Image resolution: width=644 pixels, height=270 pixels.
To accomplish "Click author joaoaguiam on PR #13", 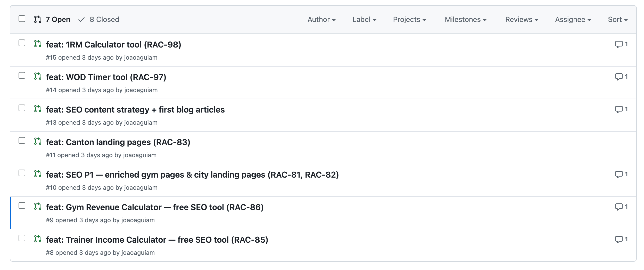I will pyautogui.click(x=141, y=123).
